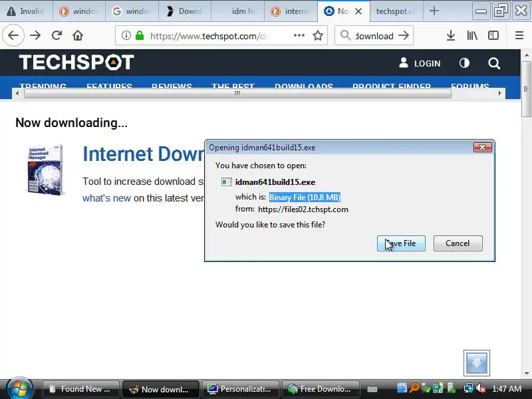Click page scrollbar up arrow

(526, 55)
